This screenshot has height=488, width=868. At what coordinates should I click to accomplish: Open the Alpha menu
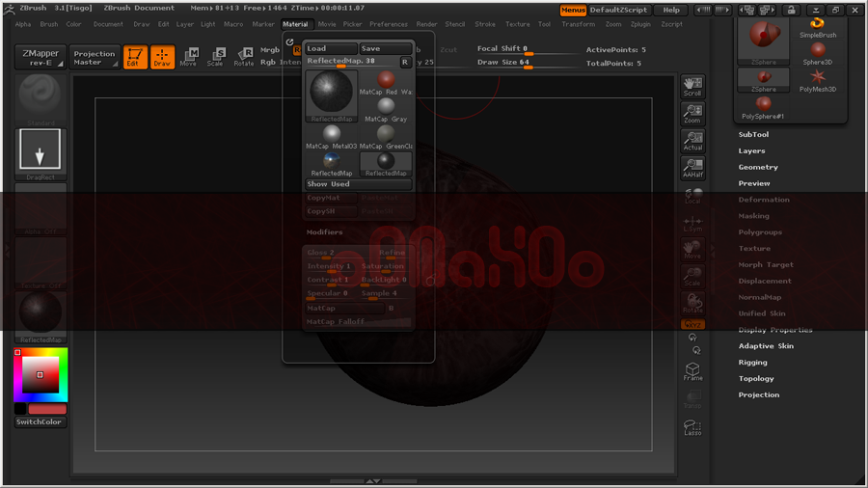coord(23,24)
